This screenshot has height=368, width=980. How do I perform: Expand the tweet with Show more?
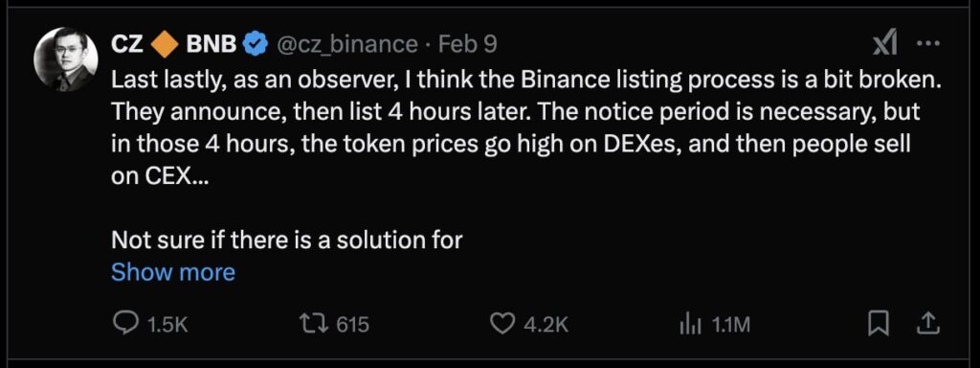(x=173, y=272)
